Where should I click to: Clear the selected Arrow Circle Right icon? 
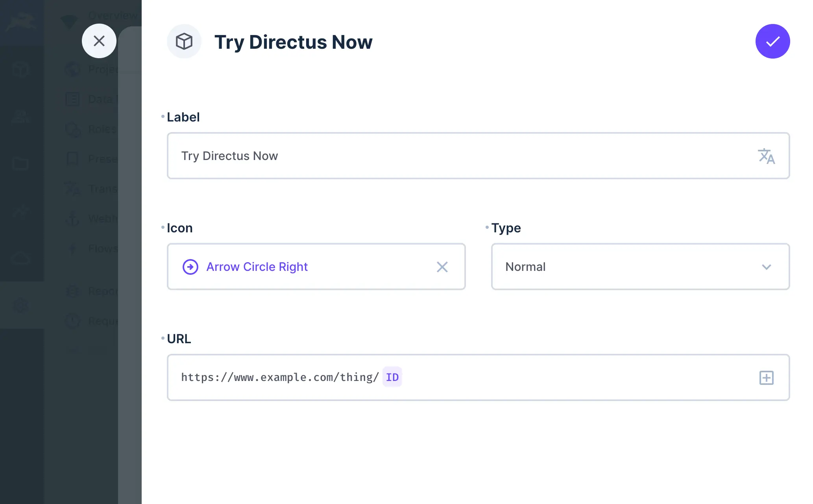[442, 267]
